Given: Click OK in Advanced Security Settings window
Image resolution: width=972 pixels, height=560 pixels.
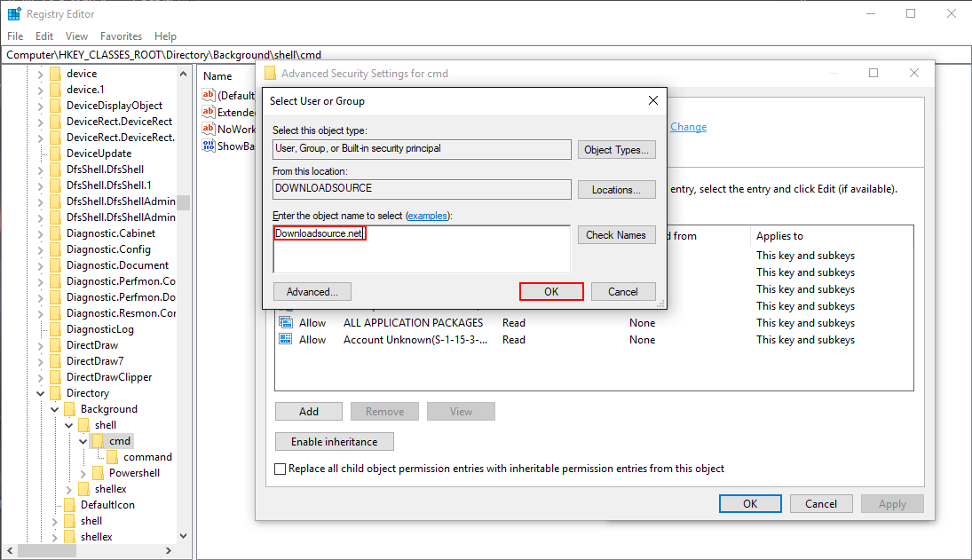Looking at the screenshot, I should pyautogui.click(x=750, y=503).
